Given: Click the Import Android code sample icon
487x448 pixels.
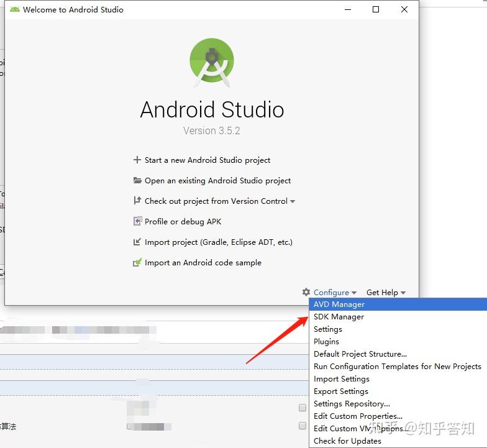Looking at the screenshot, I should (x=137, y=262).
